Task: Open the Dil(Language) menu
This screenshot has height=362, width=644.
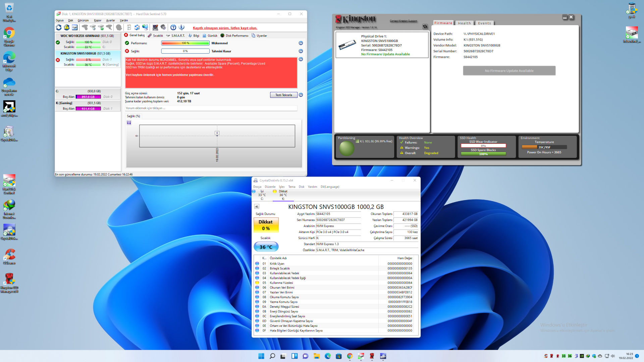Action: point(330,187)
